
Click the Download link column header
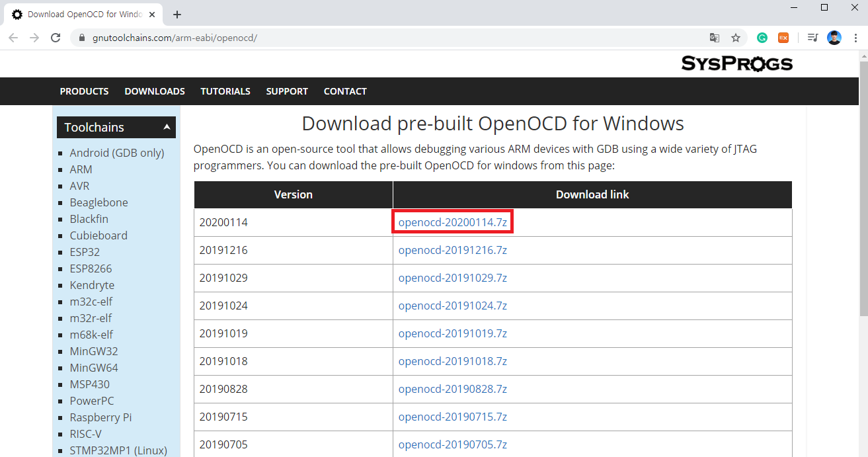tap(592, 194)
